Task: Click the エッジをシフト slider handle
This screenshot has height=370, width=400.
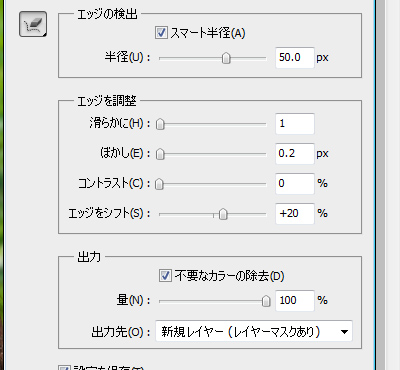Action: pyautogui.click(x=223, y=214)
